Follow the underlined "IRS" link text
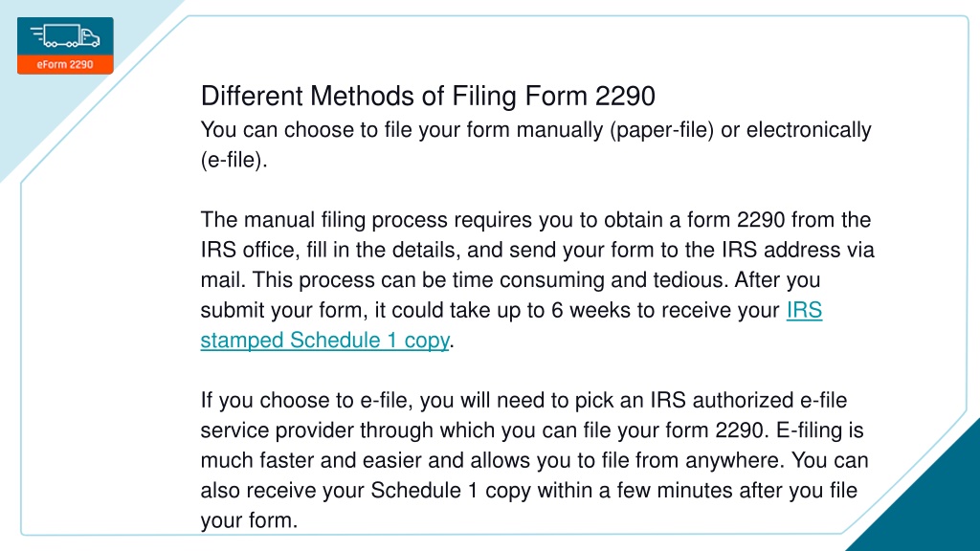The width and height of the screenshot is (980, 551). point(804,311)
